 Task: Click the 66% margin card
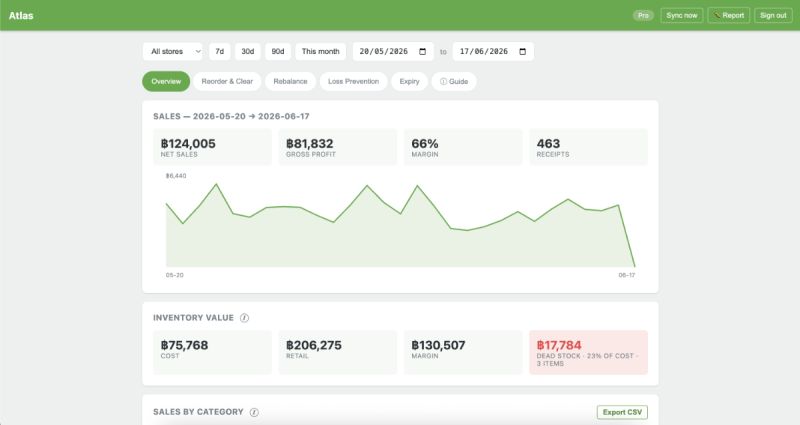463,147
